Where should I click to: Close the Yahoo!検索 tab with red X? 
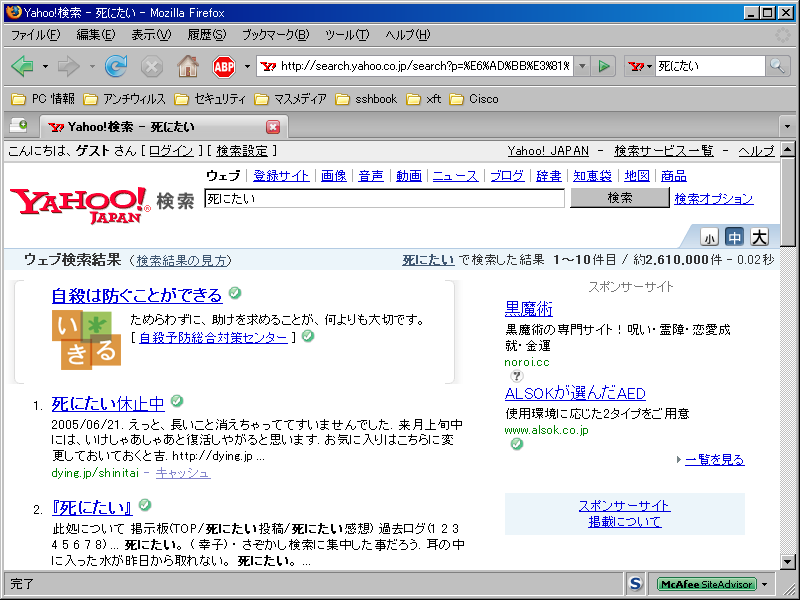coord(273,127)
